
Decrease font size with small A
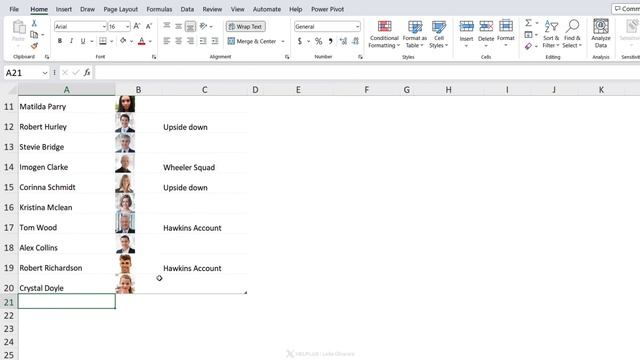pos(149,26)
